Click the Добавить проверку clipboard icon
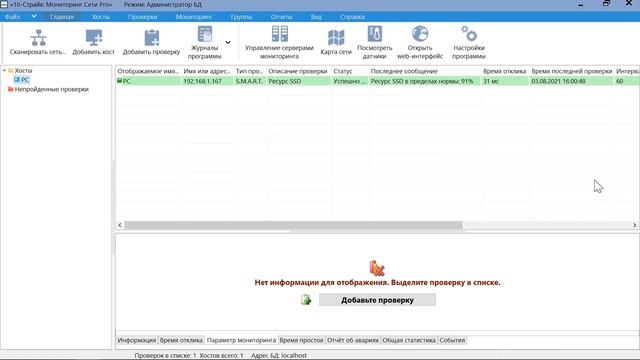This screenshot has width=640, height=360. point(151,38)
